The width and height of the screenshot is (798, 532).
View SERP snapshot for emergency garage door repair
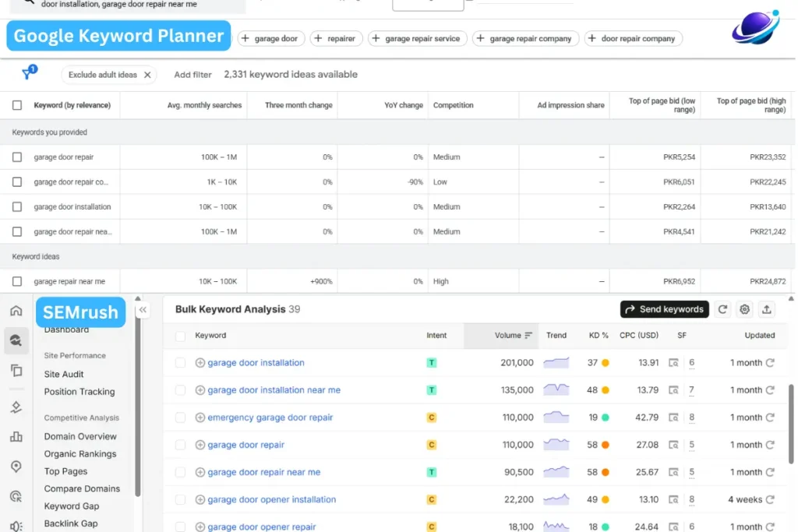point(673,417)
